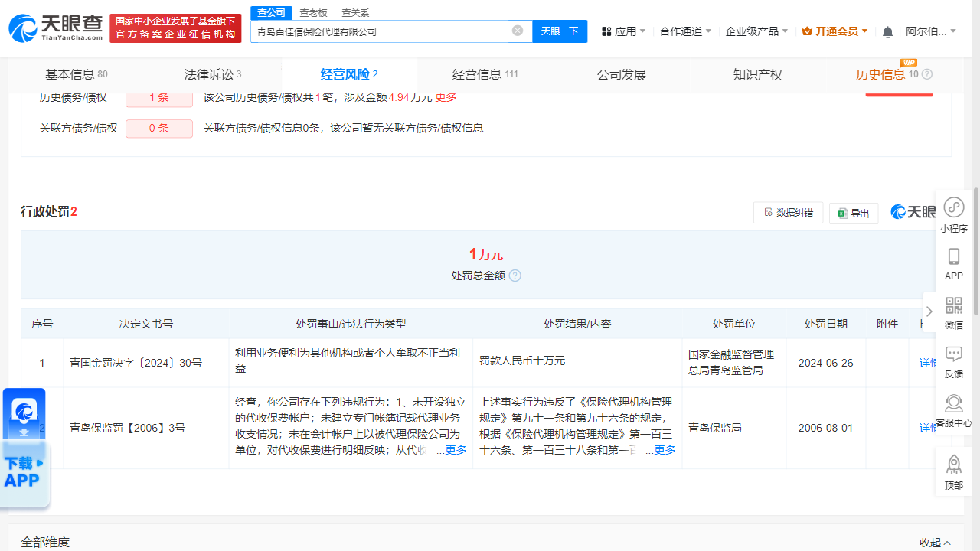Click the page vertical scrollbar
This screenshot has height=551, width=980.
pyautogui.click(x=976, y=252)
